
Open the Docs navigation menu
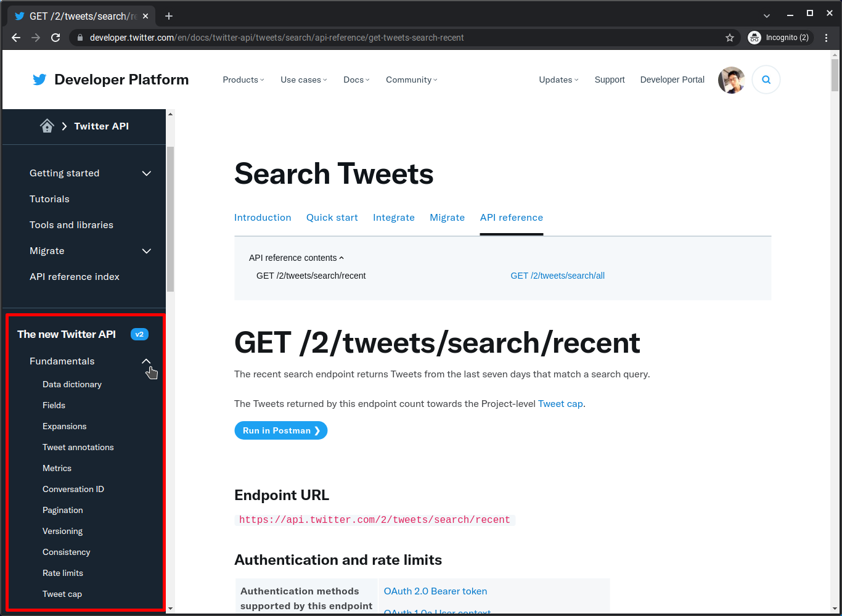pyautogui.click(x=356, y=80)
